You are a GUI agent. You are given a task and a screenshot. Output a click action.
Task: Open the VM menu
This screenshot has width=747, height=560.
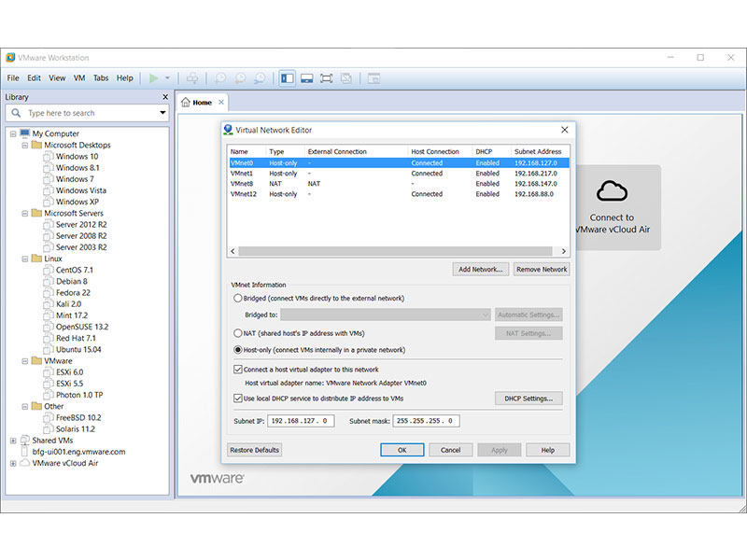(79, 78)
